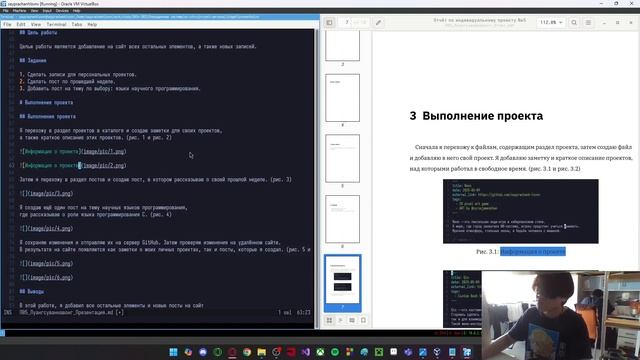
Task: Activate the pencil annotate icon in PDF viewer
Action: click(x=378, y=22)
